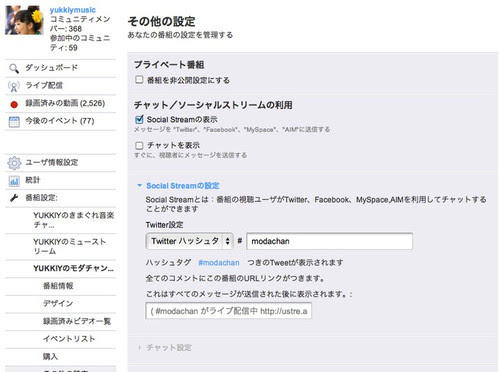Open the yukkiymusic username link
This screenshot has height=372, width=500.
pos(72,10)
